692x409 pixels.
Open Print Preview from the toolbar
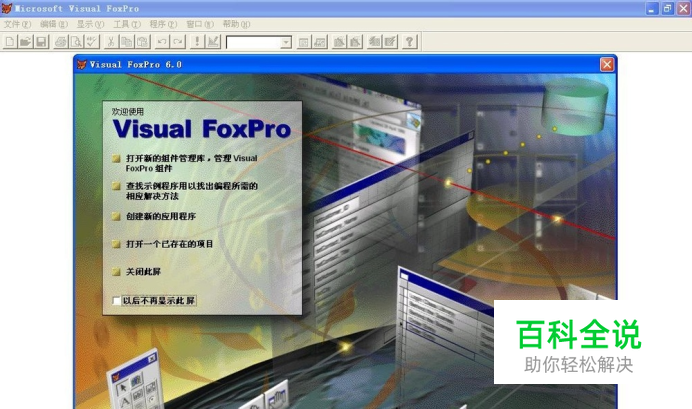click(x=76, y=42)
